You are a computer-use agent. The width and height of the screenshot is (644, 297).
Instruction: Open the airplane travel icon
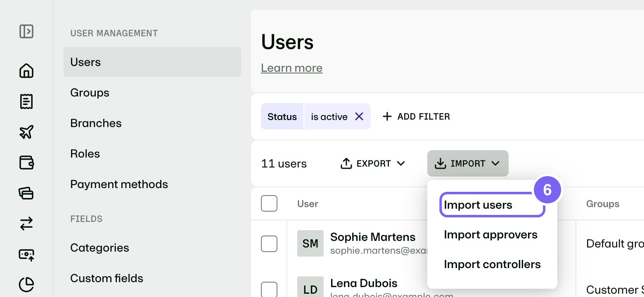26,132
